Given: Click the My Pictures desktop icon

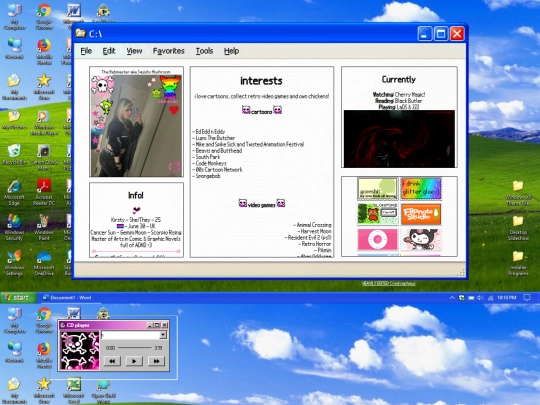Looking at the screenshot, I should click(14, 120).
